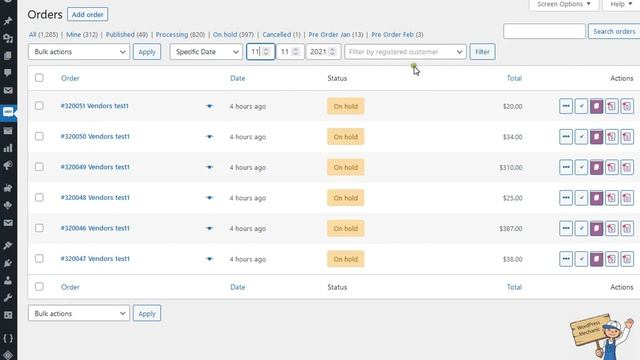Open Tools wrench sidebar icon
Screen dimensions: 640x360
point(8,298)
